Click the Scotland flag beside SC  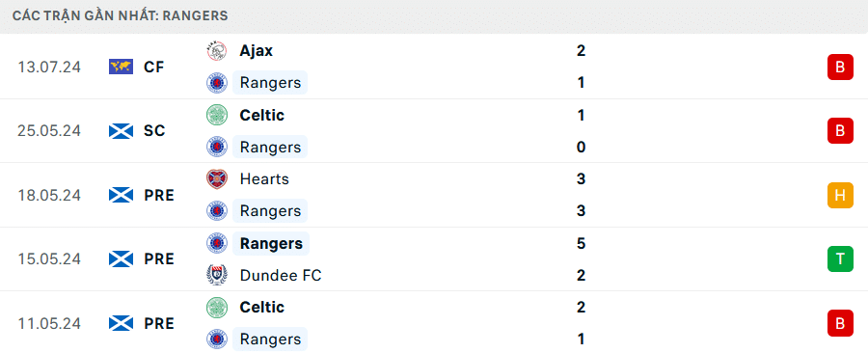(121, 131)
